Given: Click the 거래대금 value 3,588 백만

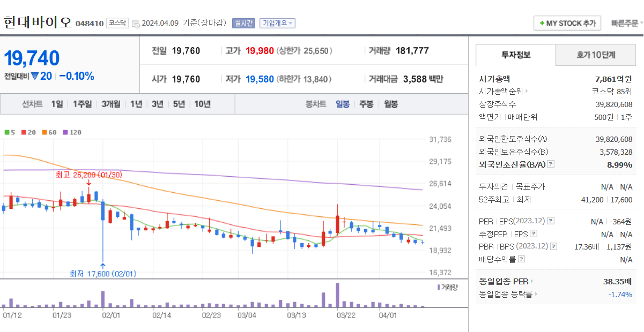Looking at the screenshot, I should pyautogui.click(x=423, y=79).
